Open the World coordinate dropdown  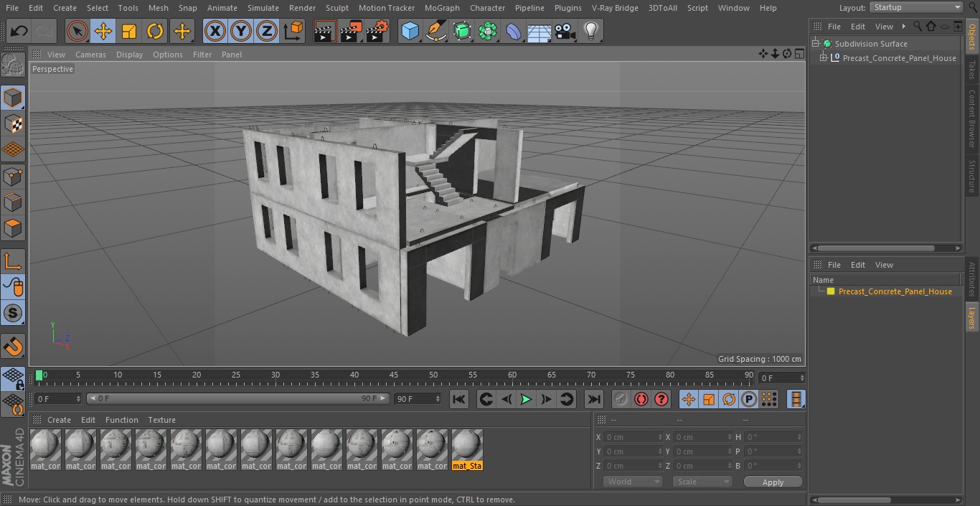[x=632, y=482]
